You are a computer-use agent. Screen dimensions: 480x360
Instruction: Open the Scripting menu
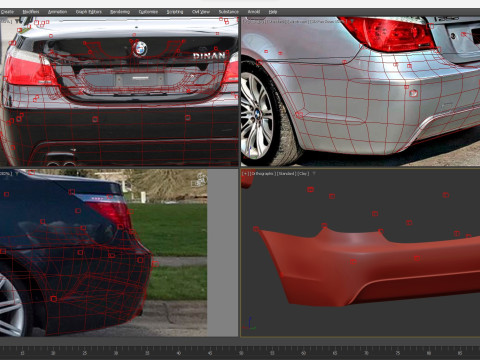[x=175, y=12]
